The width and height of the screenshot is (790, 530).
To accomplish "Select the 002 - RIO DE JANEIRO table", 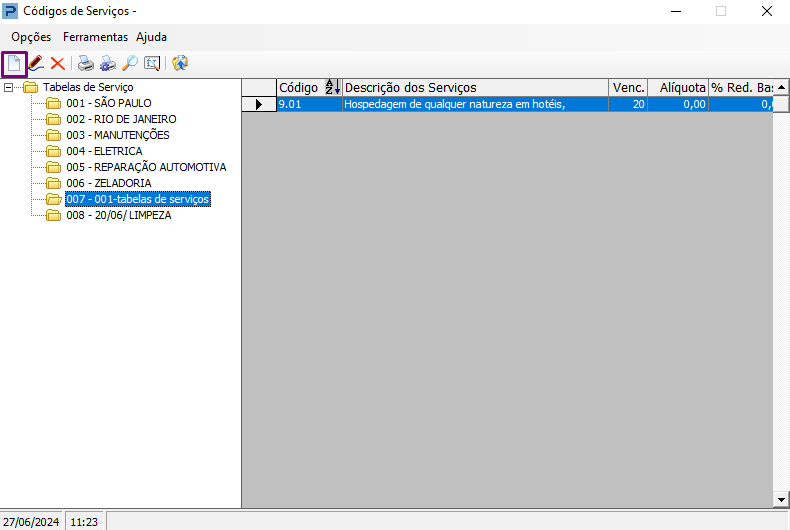I will (121, 119).
